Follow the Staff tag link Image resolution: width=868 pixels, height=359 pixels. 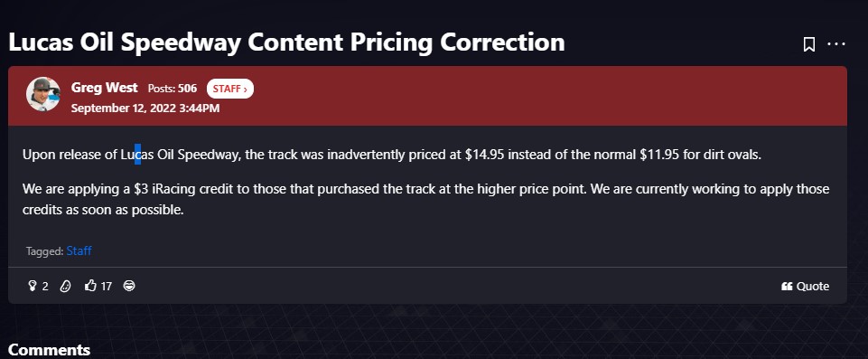coord(79,251)
